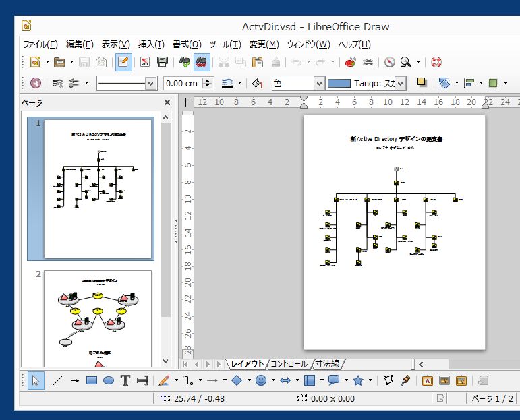Click the Clone formatting paintbrush icon
The height and width of the screenshot is (420, 520).
click(x=276, y=62)
